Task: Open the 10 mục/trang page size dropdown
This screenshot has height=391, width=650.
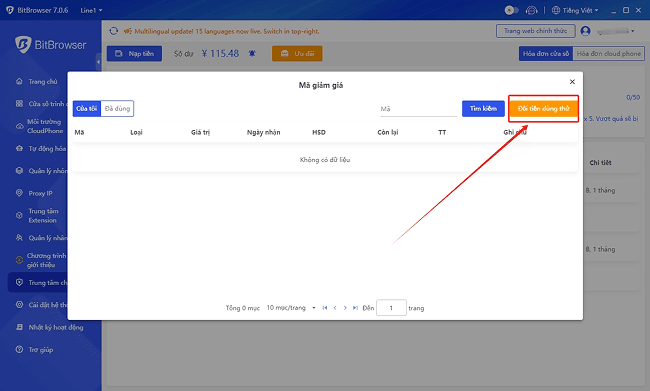Action: click(x=291, y=308)
